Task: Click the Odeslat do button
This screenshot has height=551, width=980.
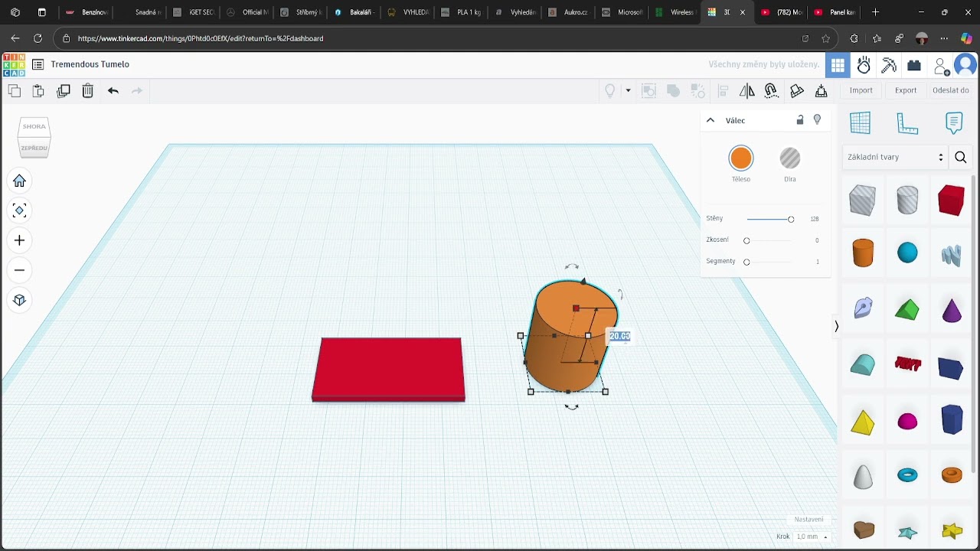Action: coord(951,90)
